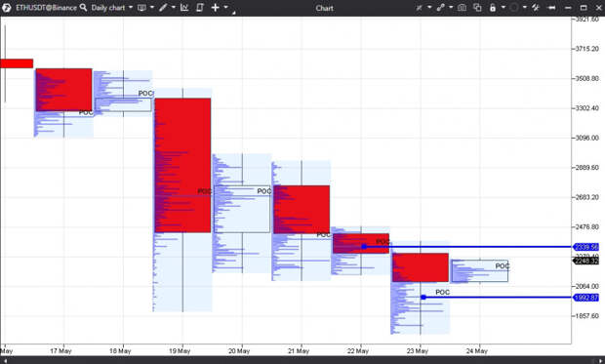Click the templates document icon
This screenshot has height=364, width=605.
click(x=199, y=8)
